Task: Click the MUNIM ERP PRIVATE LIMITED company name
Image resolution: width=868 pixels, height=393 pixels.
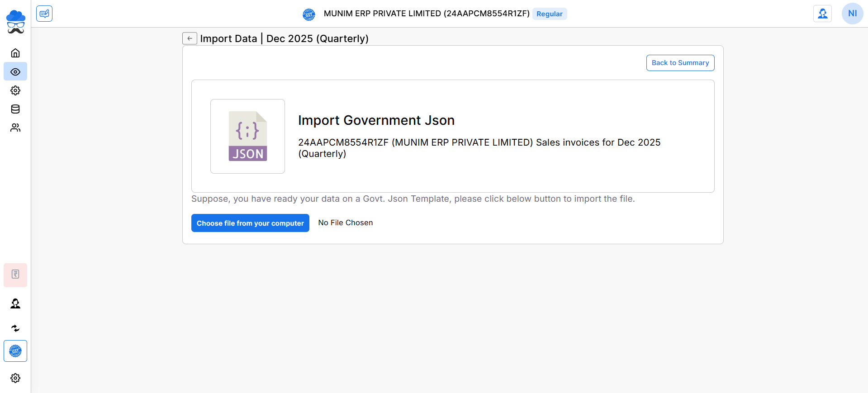Action: [426, 14]
